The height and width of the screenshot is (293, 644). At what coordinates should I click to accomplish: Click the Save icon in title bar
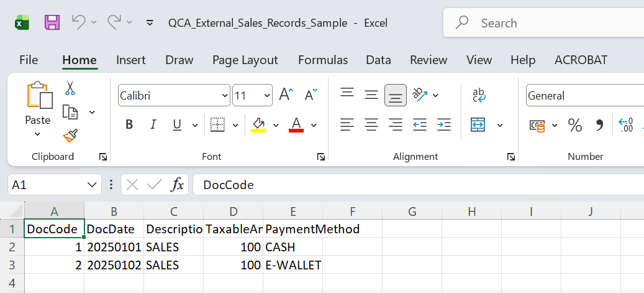point(52,23)
